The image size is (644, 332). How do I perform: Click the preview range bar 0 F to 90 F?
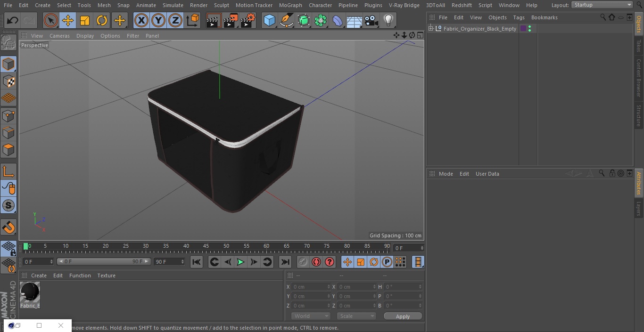click(x=104, y=261)
